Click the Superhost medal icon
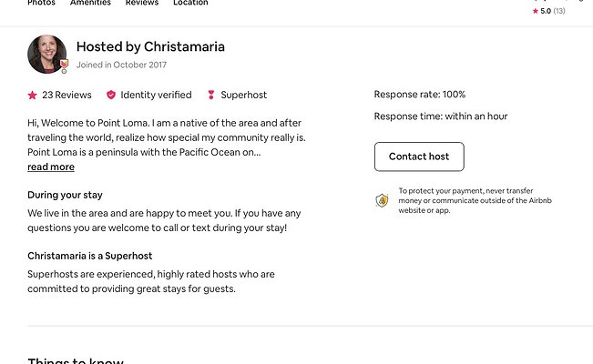593x364 pixels. pyautogui.click(x=211, y=95)
